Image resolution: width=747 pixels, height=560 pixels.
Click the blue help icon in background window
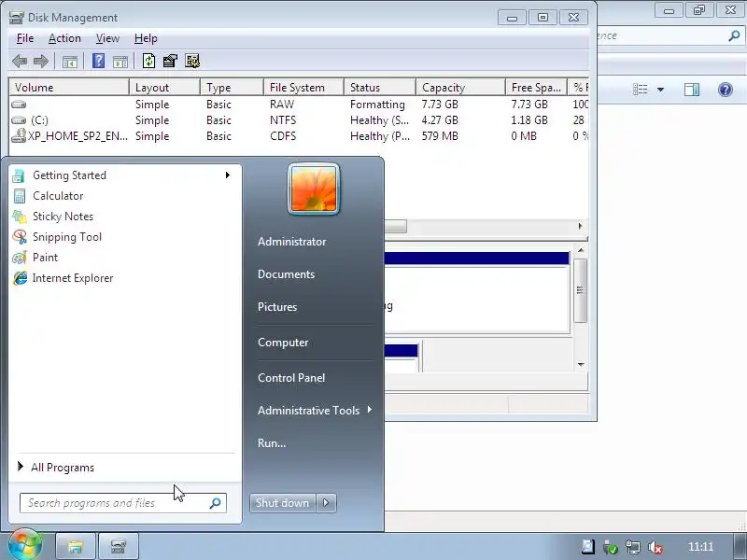tap(726, 90)
